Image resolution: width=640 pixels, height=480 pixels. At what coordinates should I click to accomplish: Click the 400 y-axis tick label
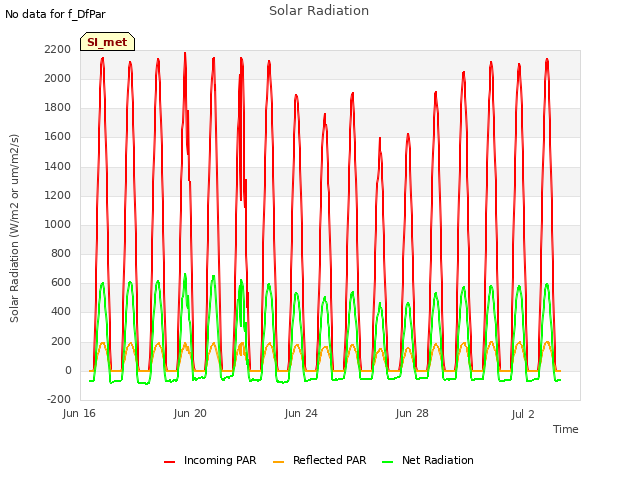pyautogui.click(x=61, y=311)
